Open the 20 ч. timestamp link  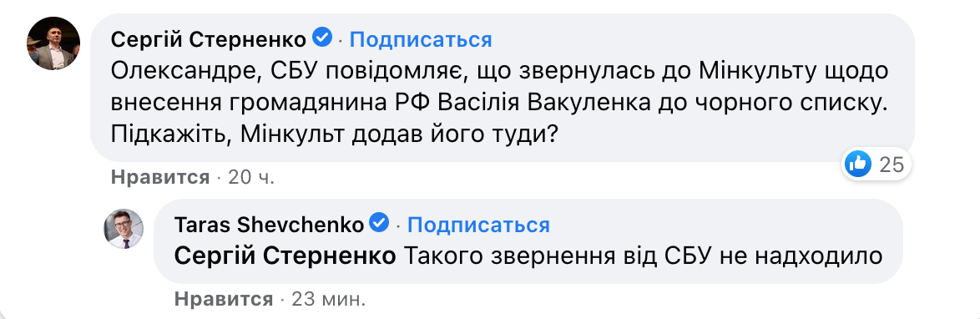(x=251, y=178)
